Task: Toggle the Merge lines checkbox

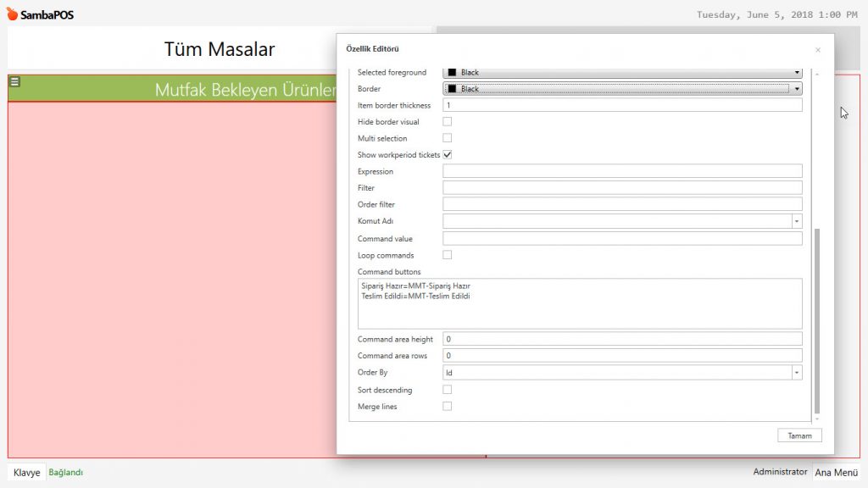Action: click(448, 407)
